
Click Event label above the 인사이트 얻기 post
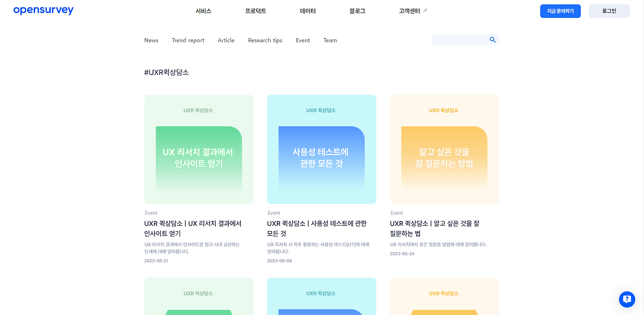[151, 213]
